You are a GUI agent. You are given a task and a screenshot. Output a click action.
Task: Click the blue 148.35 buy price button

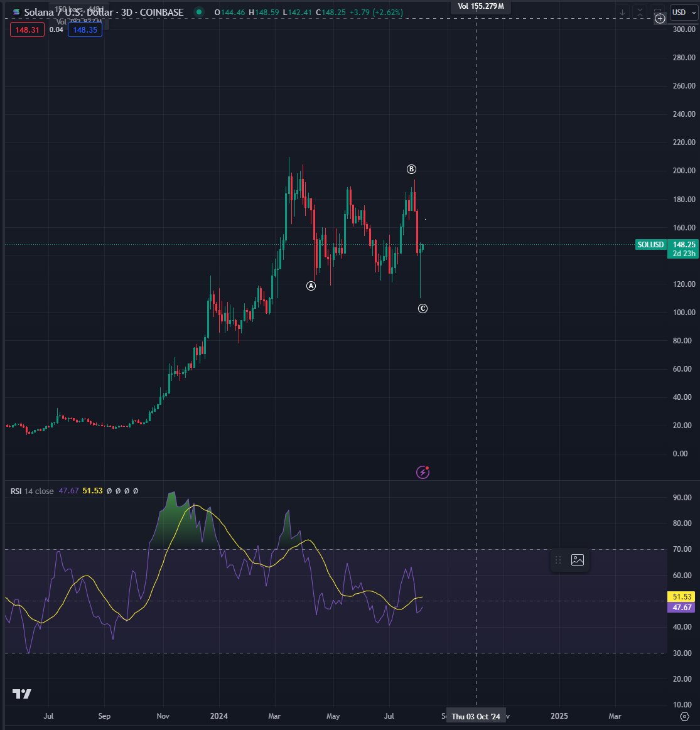point(85,30)
